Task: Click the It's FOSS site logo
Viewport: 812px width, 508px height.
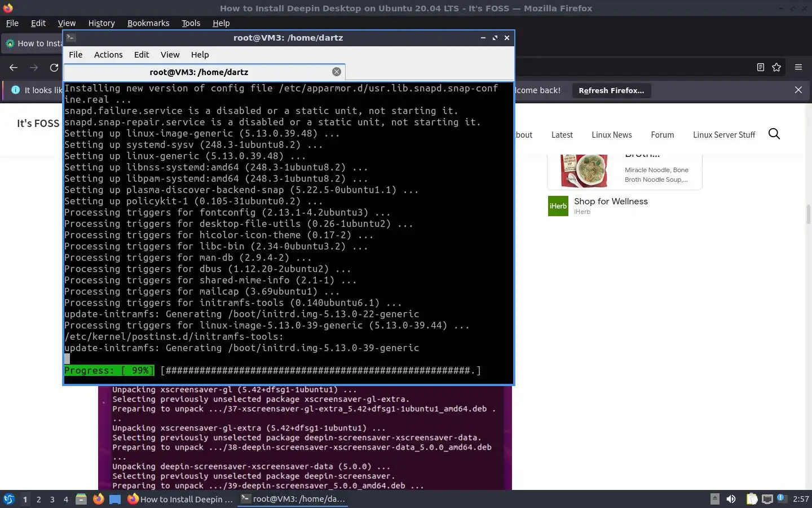Action: [x=38, y=123]
